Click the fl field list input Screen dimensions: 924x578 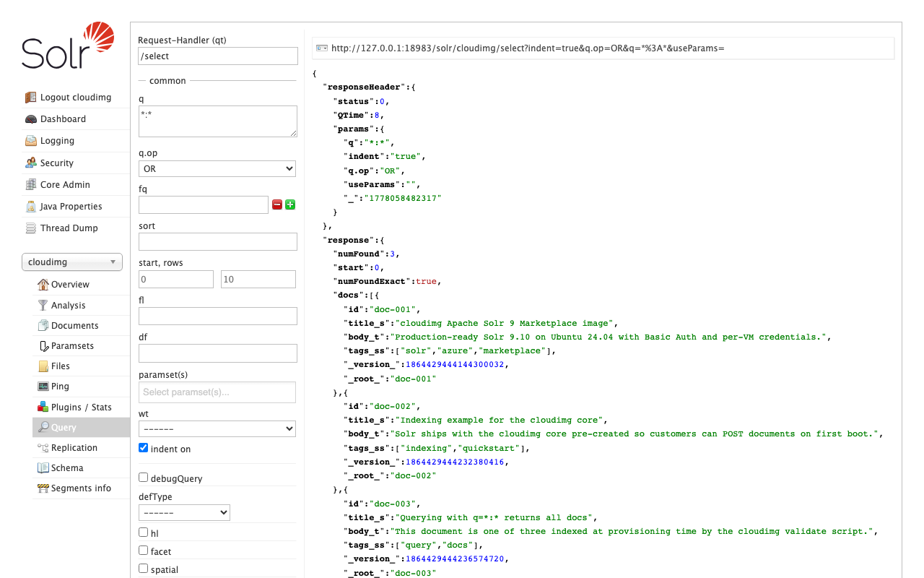click(x=218, y=316)
